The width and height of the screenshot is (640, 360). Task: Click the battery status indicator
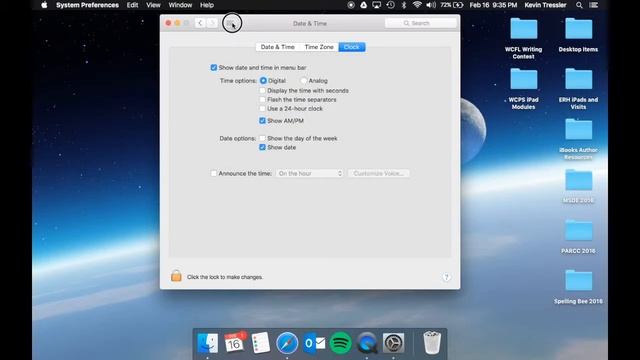[452, 5]
